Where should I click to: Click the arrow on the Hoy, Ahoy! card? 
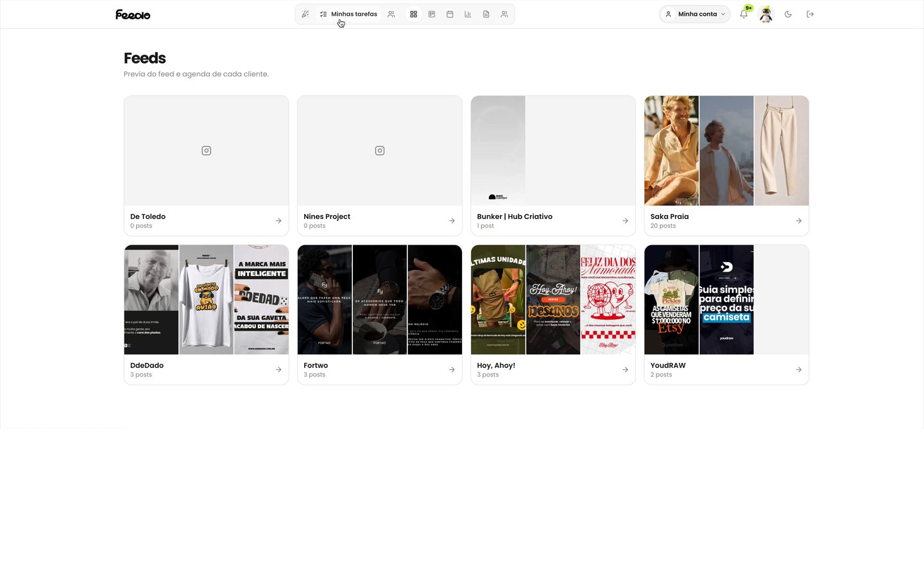point(625,370)
